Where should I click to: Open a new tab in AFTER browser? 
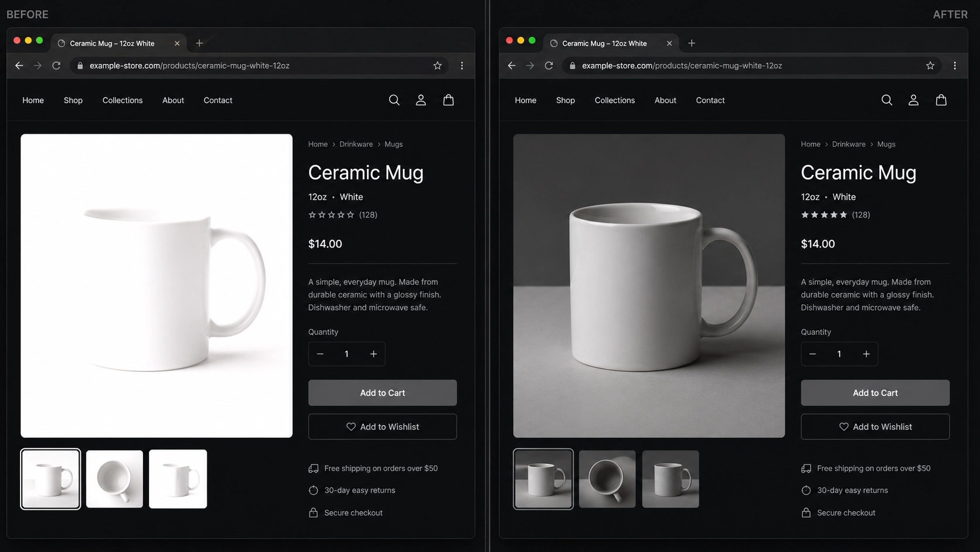click(x=692, y=43)
